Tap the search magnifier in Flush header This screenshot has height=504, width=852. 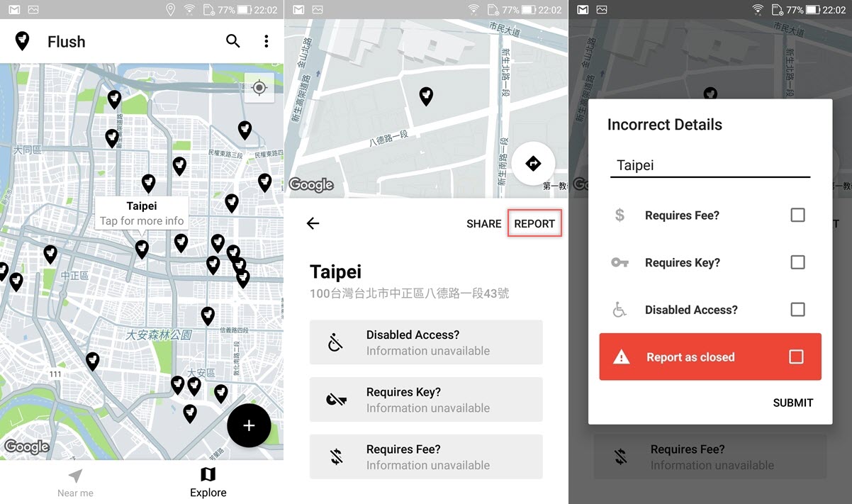pyautogui.click(x=232, y=41)
